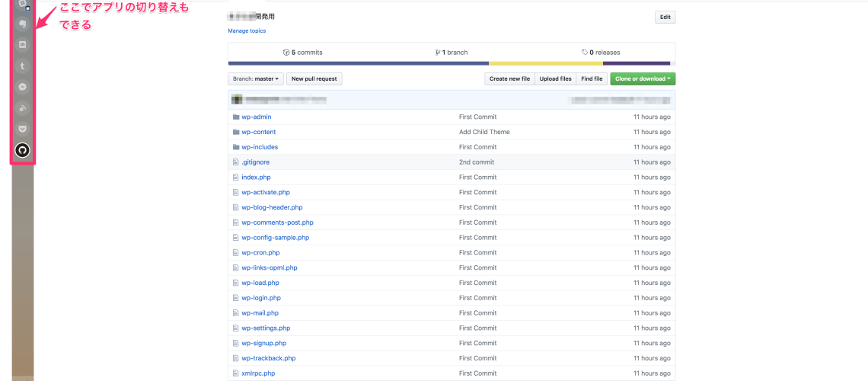868x381 pixels.
Task: Open the wp-content folder link
Action: click(x=259, y=132)
